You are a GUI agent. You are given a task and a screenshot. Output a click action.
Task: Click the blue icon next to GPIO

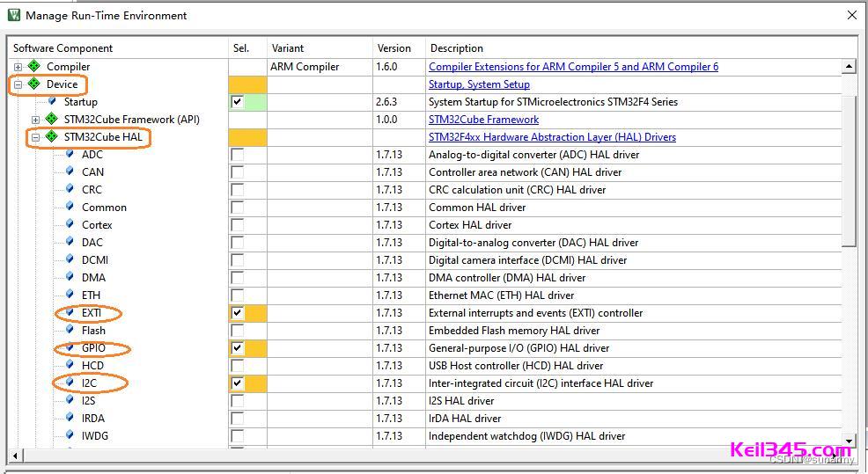70,348
